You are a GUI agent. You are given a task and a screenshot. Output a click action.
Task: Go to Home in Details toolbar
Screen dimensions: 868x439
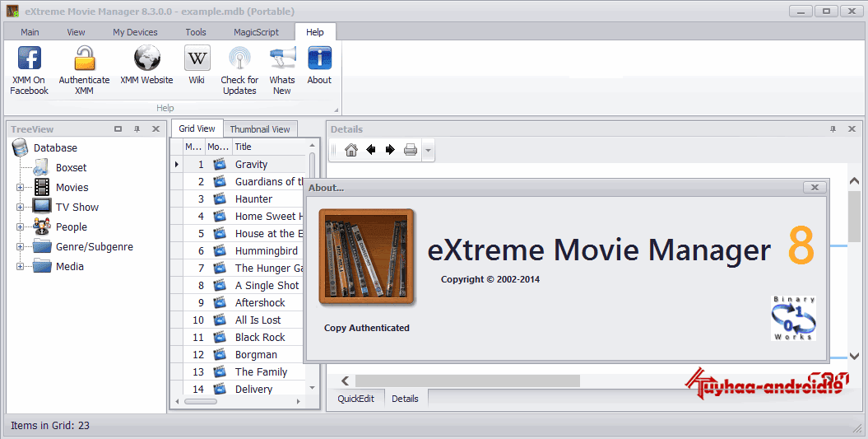tap(351, 150)
